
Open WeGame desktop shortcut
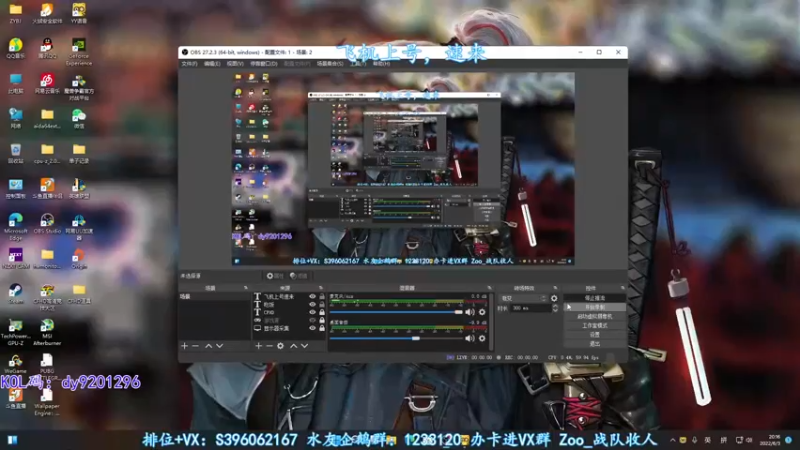coord(15,364)
